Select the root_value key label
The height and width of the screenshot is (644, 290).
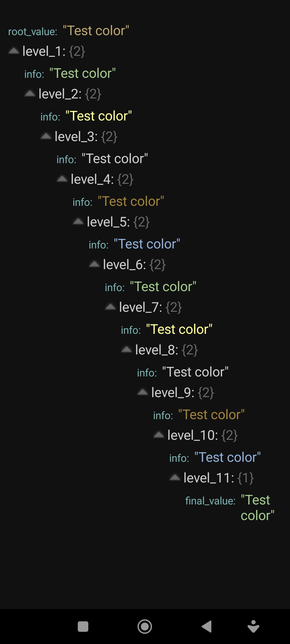point(33,32)
